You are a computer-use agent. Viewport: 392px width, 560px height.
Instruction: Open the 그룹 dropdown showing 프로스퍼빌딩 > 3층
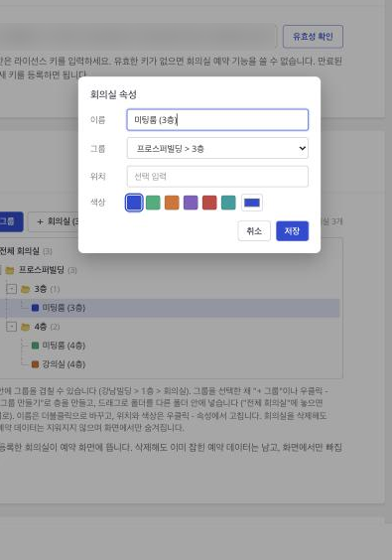(217, 148)
